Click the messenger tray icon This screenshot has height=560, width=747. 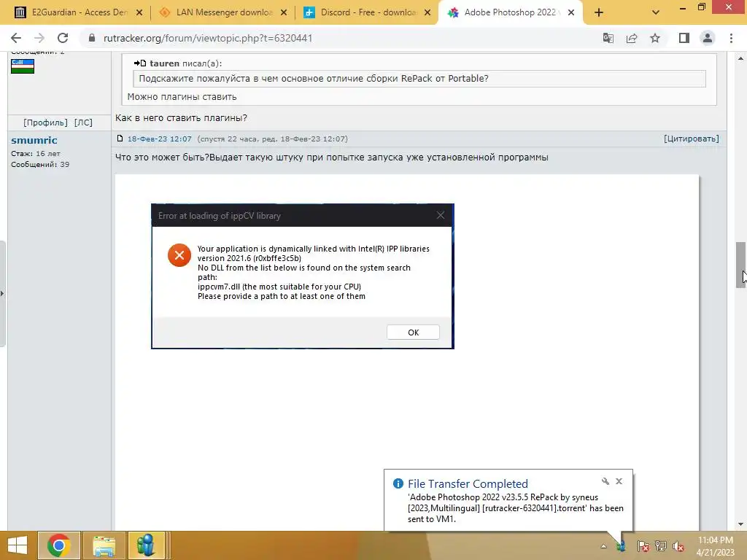[x=622, y=545]
